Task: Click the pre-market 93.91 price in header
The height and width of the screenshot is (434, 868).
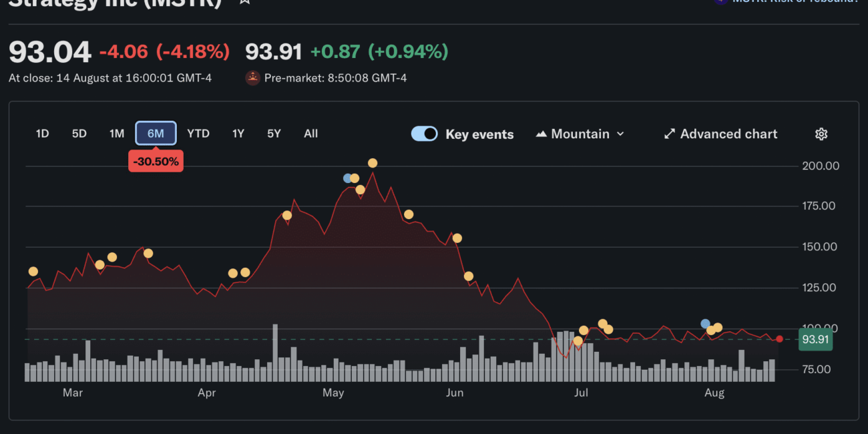Action: 273,51
